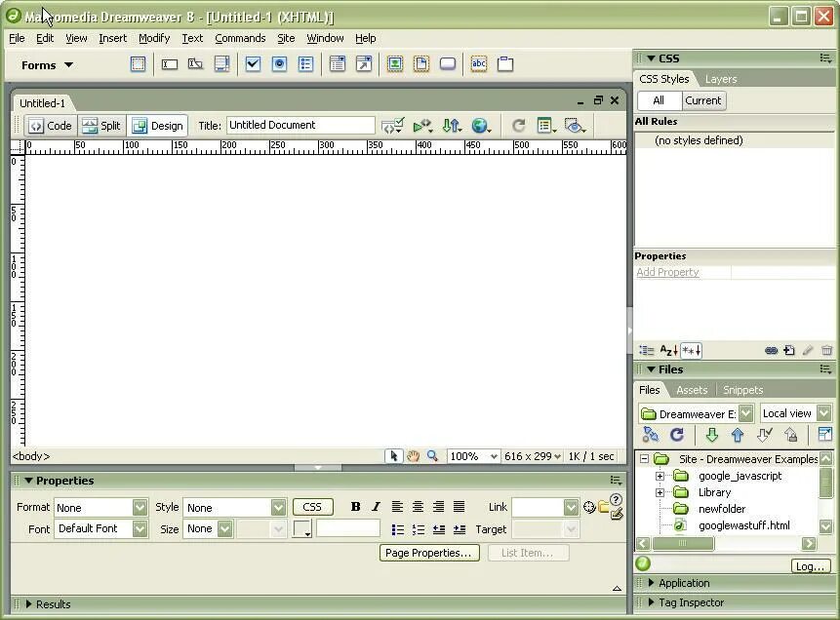
Task: Click the Title input field
Action: coord(300,126)
